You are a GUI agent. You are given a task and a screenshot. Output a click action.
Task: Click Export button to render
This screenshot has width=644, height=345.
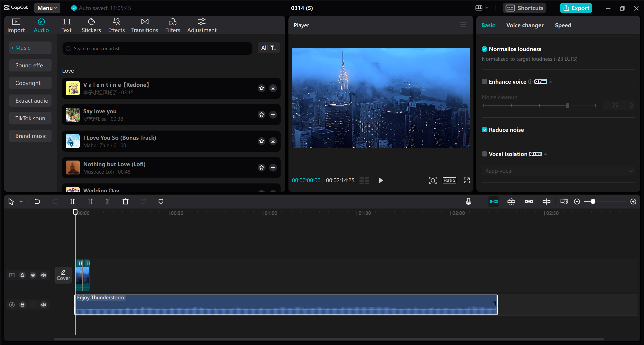coord(576,8)
